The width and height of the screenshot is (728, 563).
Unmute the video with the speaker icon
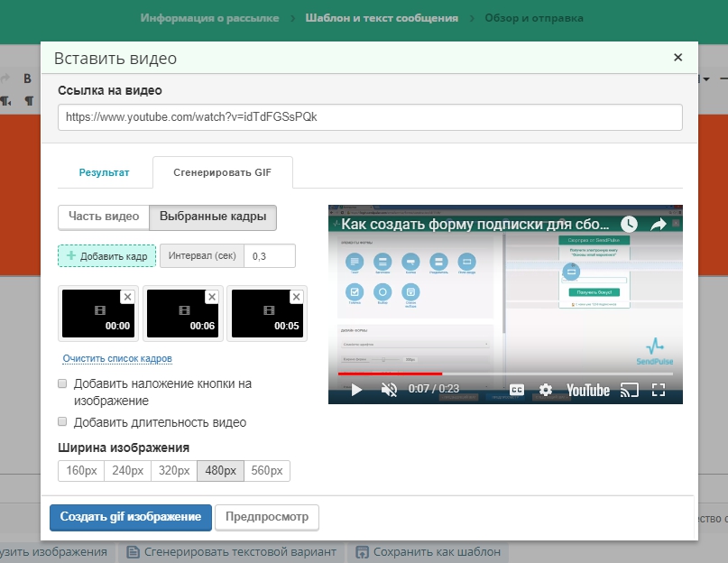389,390
